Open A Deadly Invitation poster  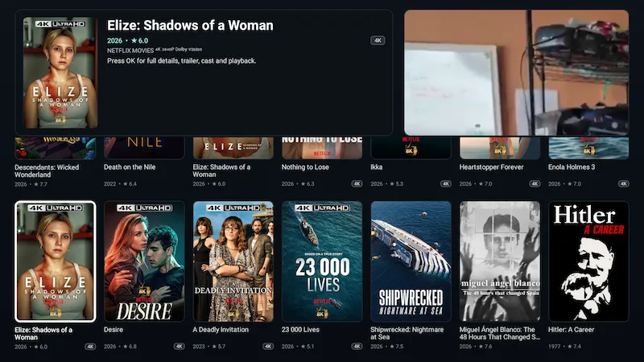(x=233, y=261)
